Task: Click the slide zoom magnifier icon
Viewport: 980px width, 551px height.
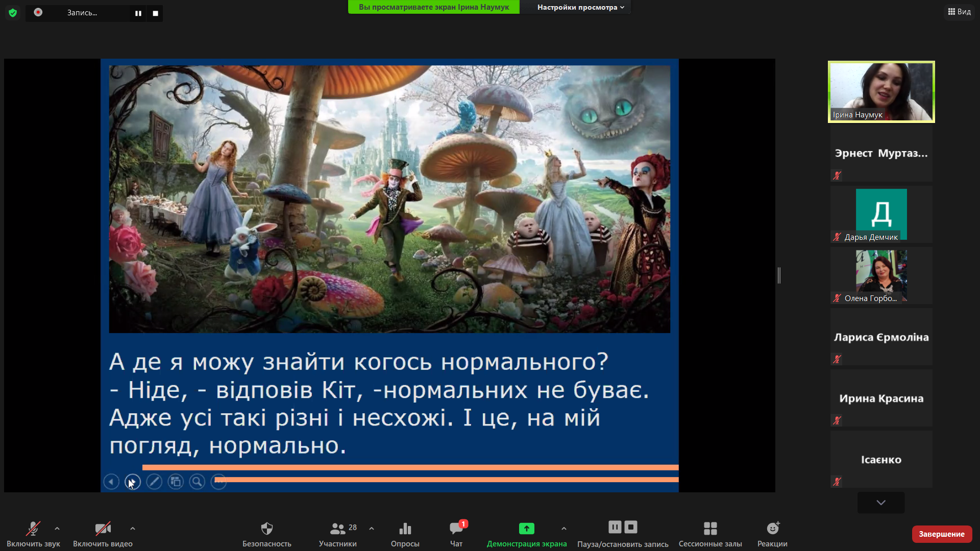Action: point(197,482)
